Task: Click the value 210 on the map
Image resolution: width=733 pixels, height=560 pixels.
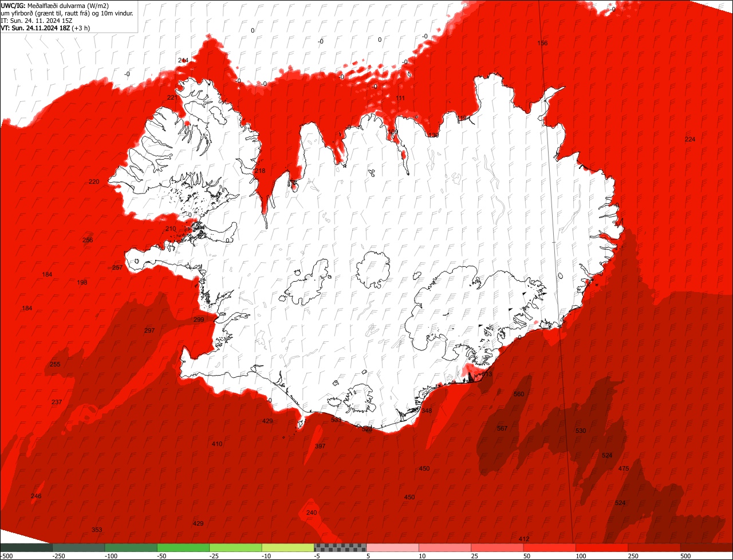Action: [171, 229]
